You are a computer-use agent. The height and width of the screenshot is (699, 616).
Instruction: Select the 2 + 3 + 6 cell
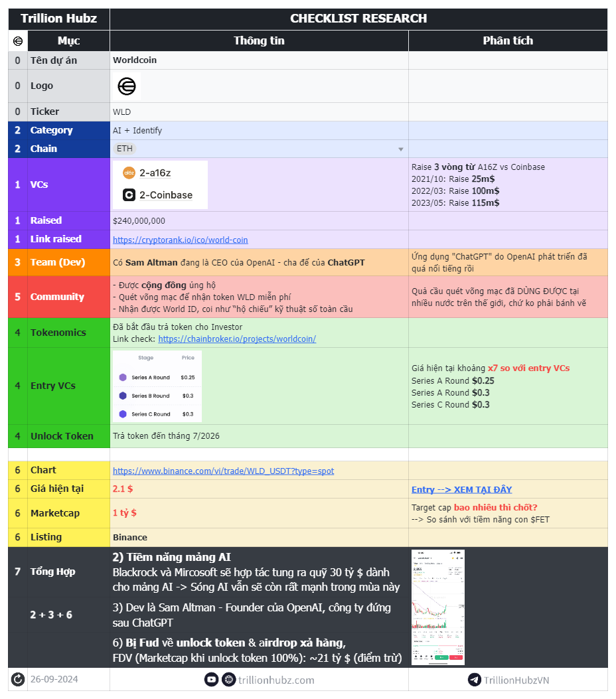(68, 615)
